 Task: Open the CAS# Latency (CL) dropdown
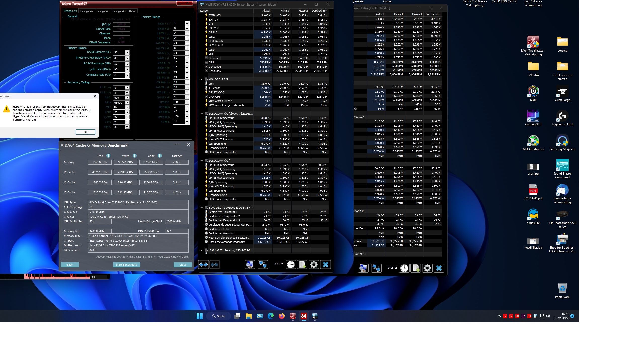[127, 53]
